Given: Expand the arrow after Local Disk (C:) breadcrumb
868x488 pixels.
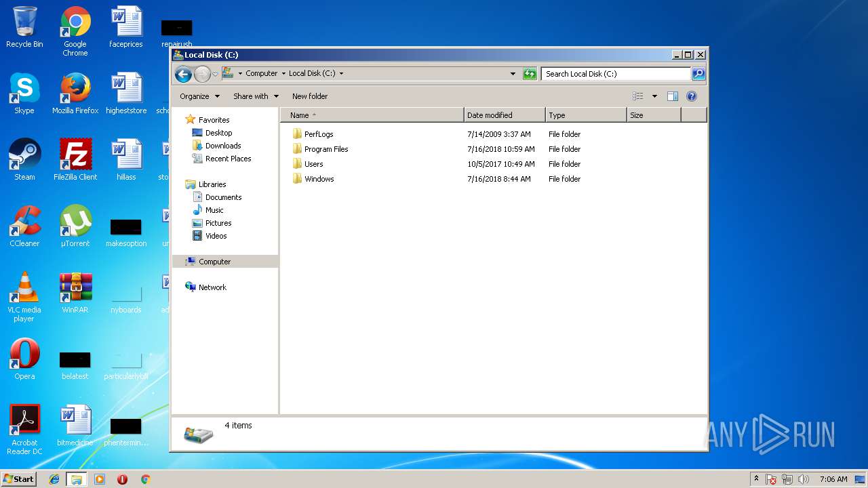Looking at the screenshot, I should 341,73.
